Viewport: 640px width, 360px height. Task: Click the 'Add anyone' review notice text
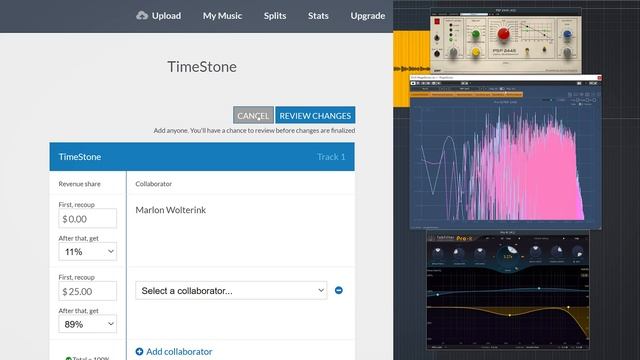click(x=254, y=130)
